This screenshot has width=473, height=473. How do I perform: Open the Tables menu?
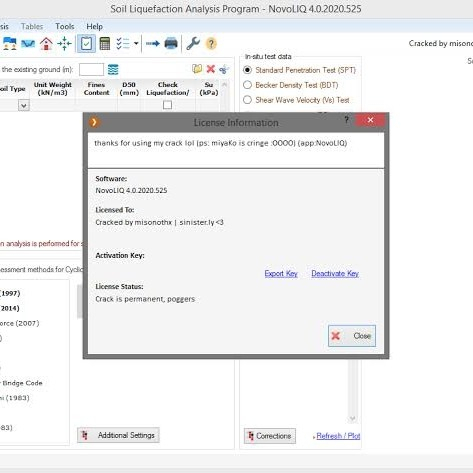click(x=32, y=26)
